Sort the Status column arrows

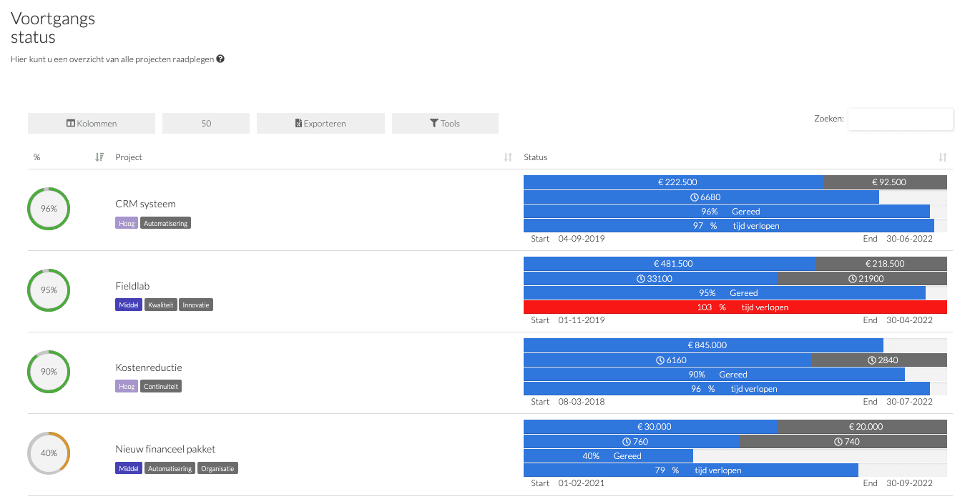[x=943, y=157]
